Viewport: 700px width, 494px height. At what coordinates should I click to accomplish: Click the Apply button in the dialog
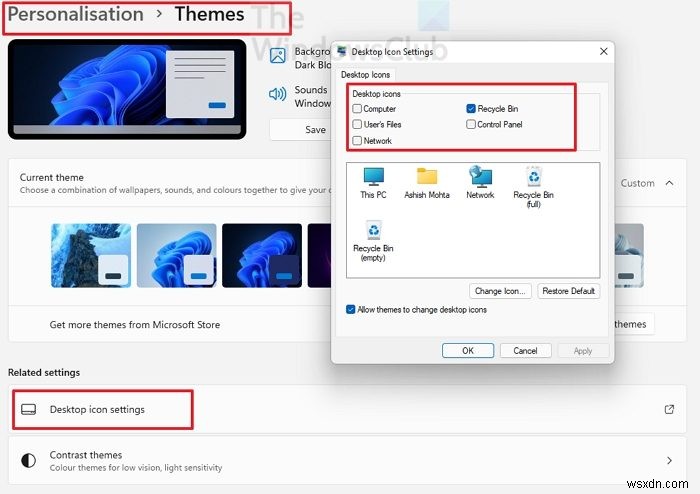[x=583, y=350]
